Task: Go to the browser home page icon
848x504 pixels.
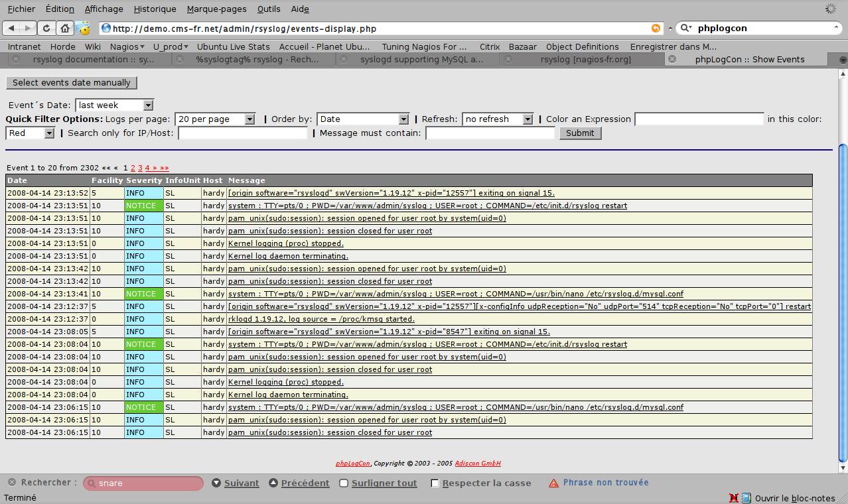Action: coord(64,28)
